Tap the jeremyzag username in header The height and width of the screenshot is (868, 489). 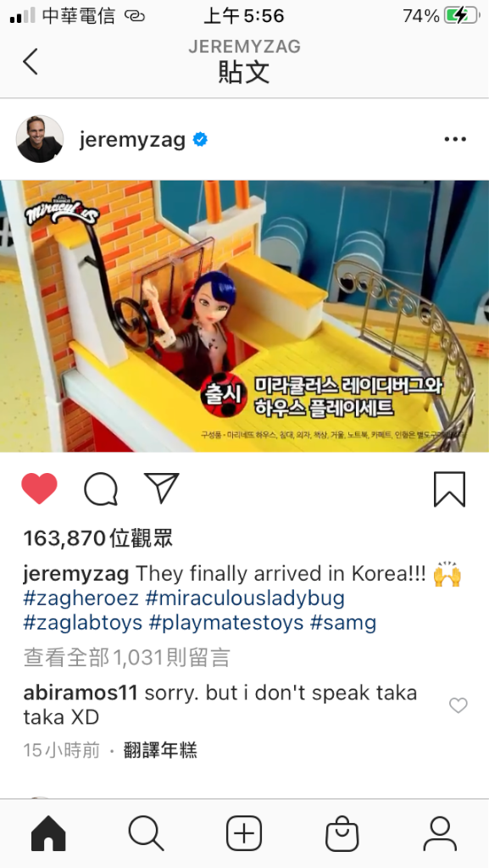[x=131, y=140]
